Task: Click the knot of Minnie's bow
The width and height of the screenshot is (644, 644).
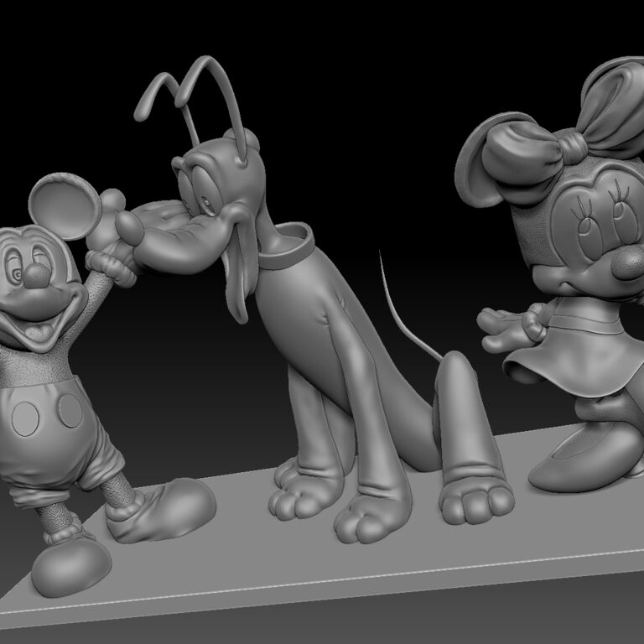Action: pos(574,147)
